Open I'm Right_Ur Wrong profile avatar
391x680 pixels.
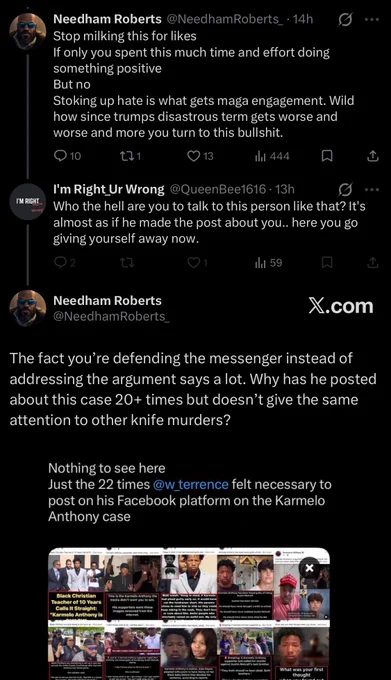[x=28, y=202]
